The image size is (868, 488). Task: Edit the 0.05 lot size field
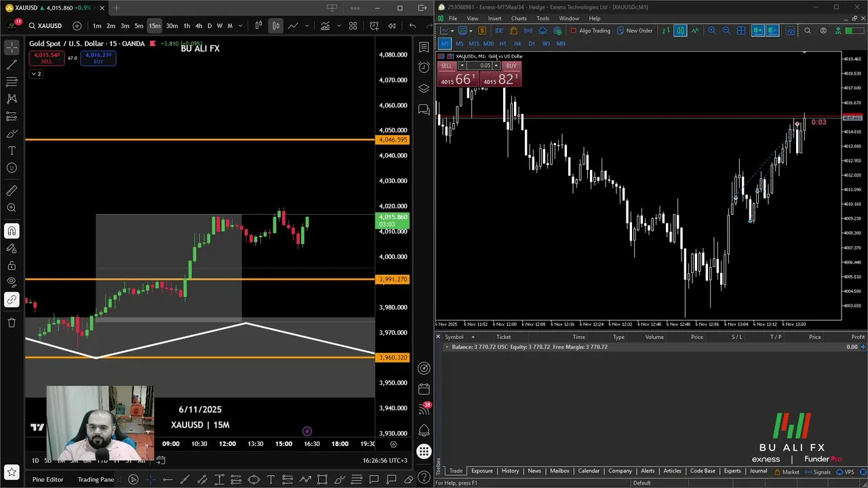point(479,66)
